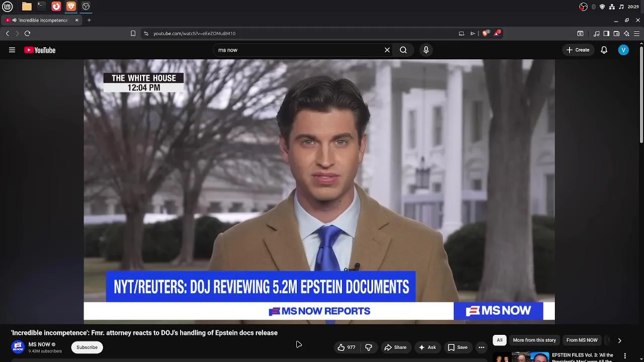
Task: Switch to OBS Studio in panel
Action: (x=86, y=7)
